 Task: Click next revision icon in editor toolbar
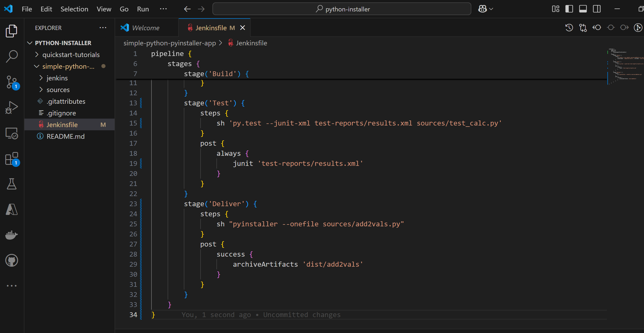click(625, 28)
